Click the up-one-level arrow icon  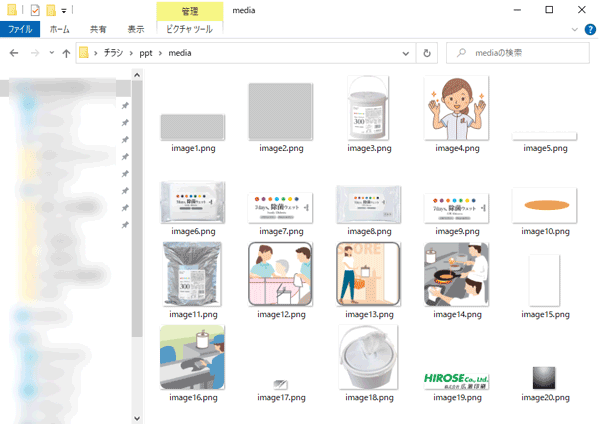(66, 53)
